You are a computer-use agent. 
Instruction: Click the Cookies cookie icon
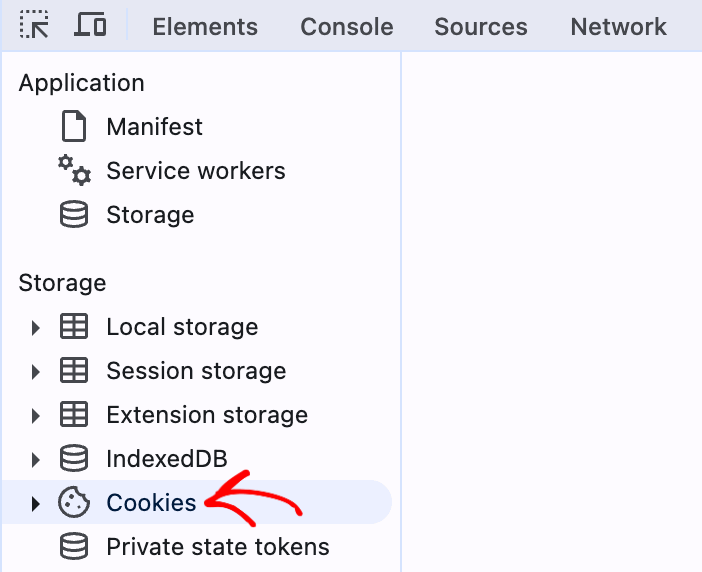pos(74,502)
